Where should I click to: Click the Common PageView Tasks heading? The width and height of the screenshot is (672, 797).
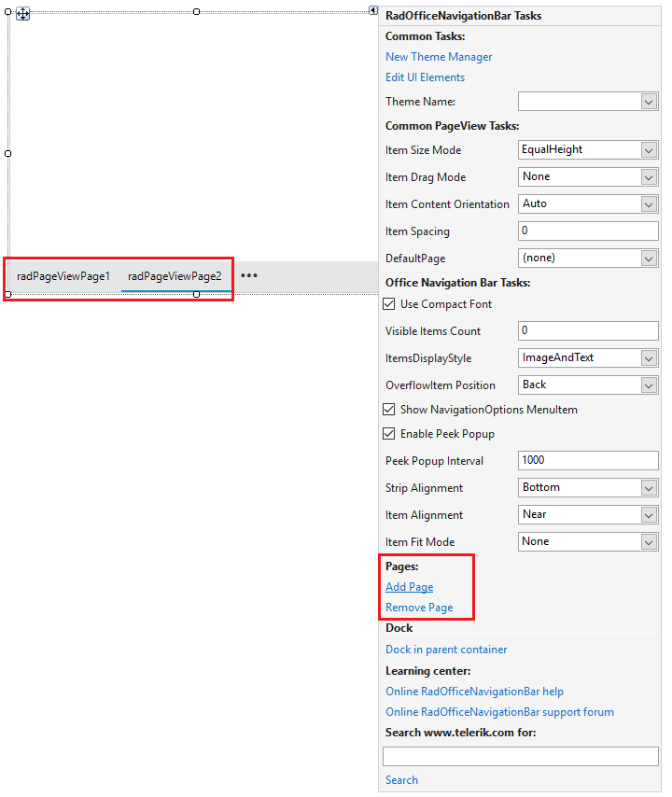pos(452,126)
